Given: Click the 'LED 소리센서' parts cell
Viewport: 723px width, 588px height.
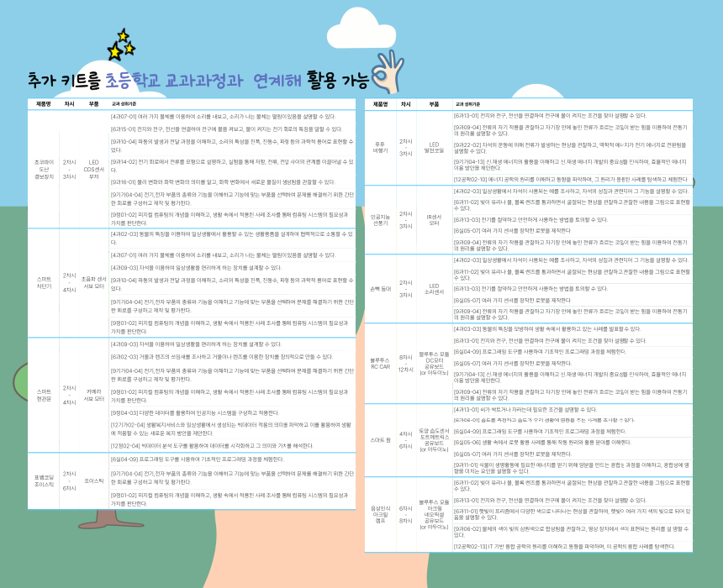Looking at the screenshot, I should tap(434, 289).
